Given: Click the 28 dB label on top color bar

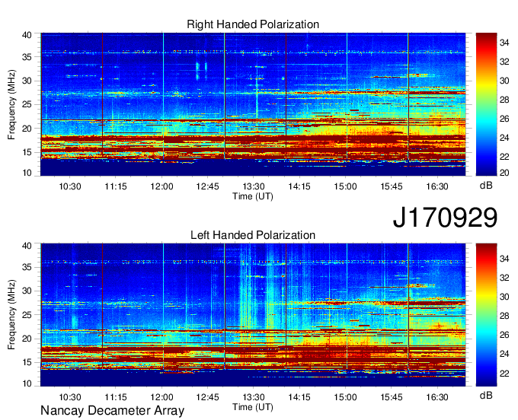Looking at the screenshot, I should [x=504, y=100].
